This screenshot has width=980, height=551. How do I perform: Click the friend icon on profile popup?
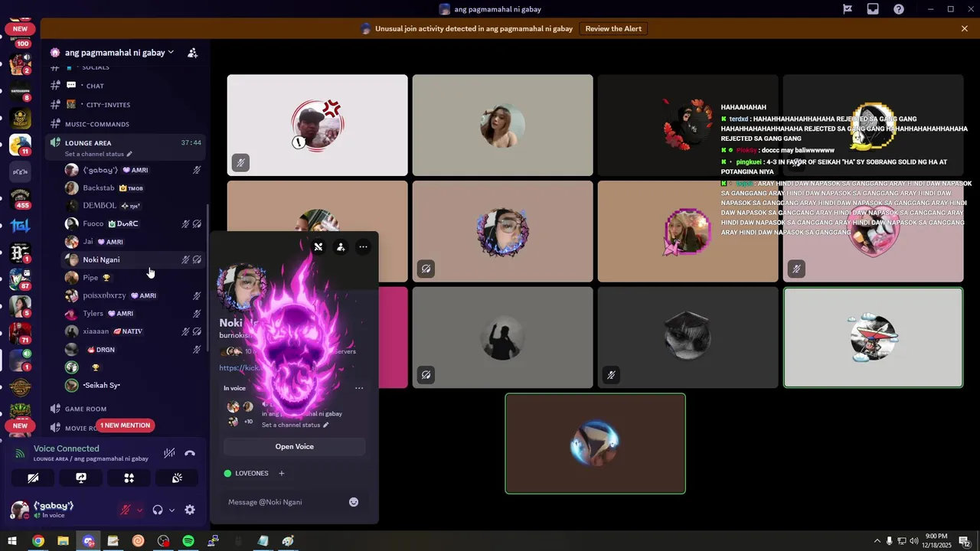(341, 247)
